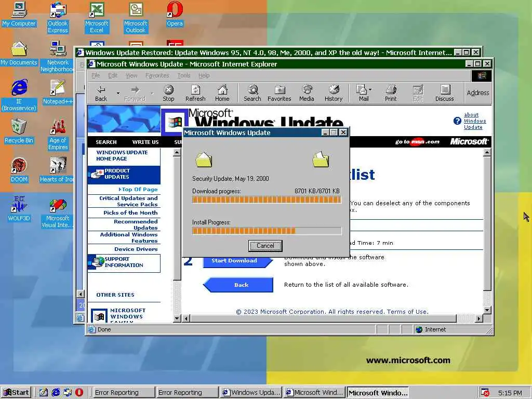
Task: Open about Windows Update link
Action: 475,121
